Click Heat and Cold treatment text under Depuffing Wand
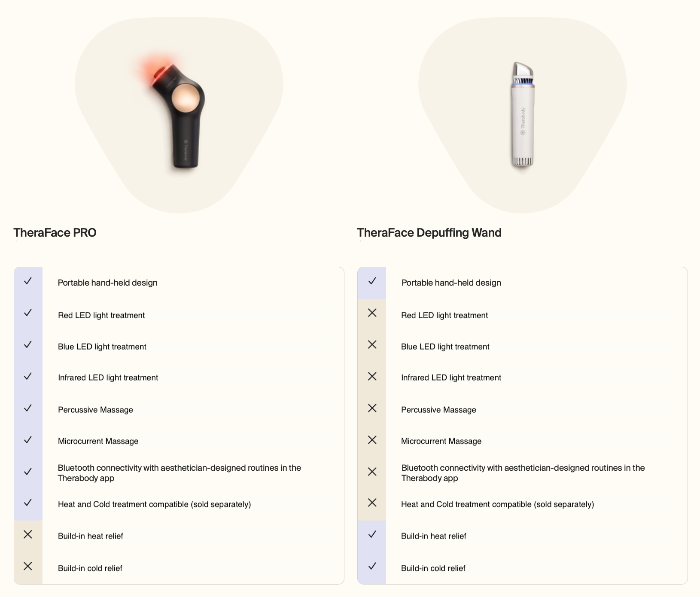 pos(497,504)
